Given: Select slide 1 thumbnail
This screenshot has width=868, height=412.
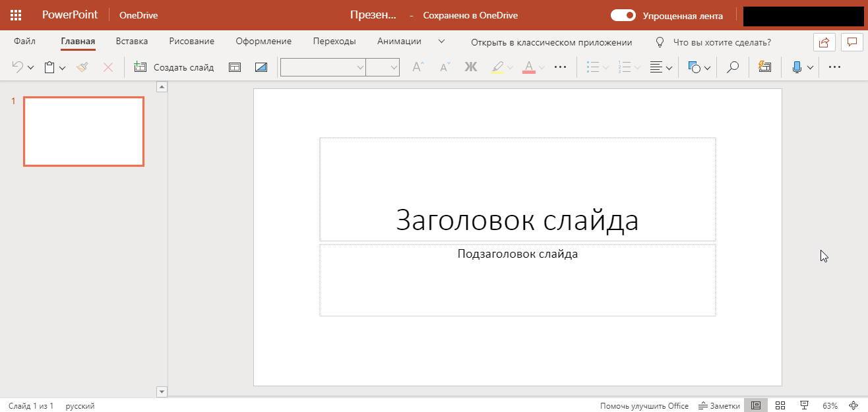Looking at the screenshot, I should 84,131.
